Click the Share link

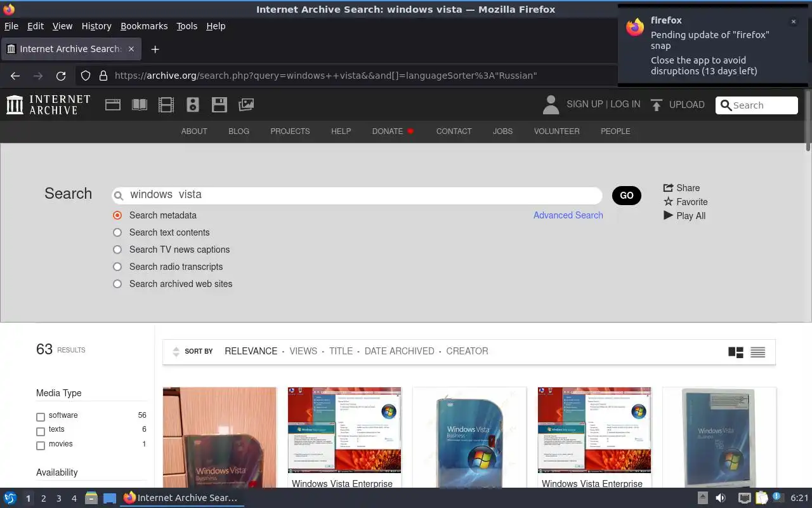(682, 188)
